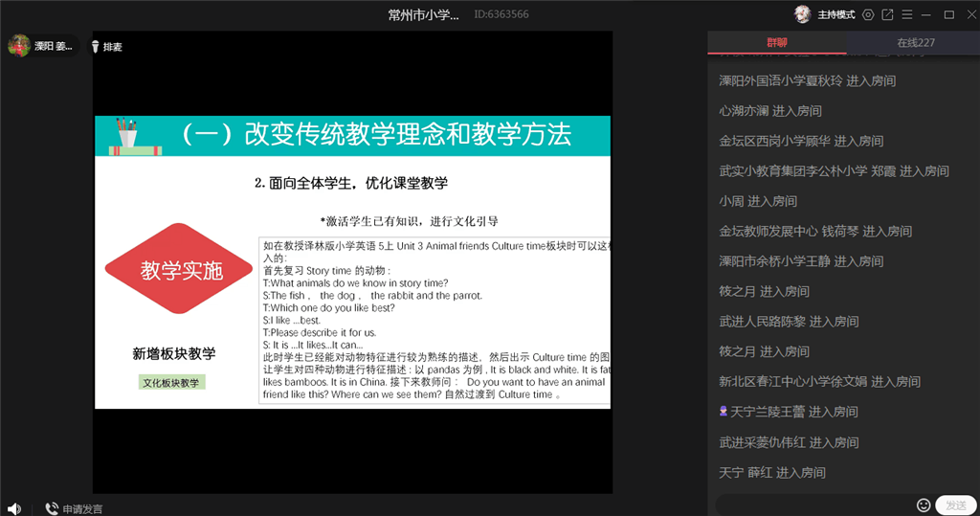The height and width of the screenshot is (516, 980).
Task: Click the speaker volume icon
Action: pos(13,509)
